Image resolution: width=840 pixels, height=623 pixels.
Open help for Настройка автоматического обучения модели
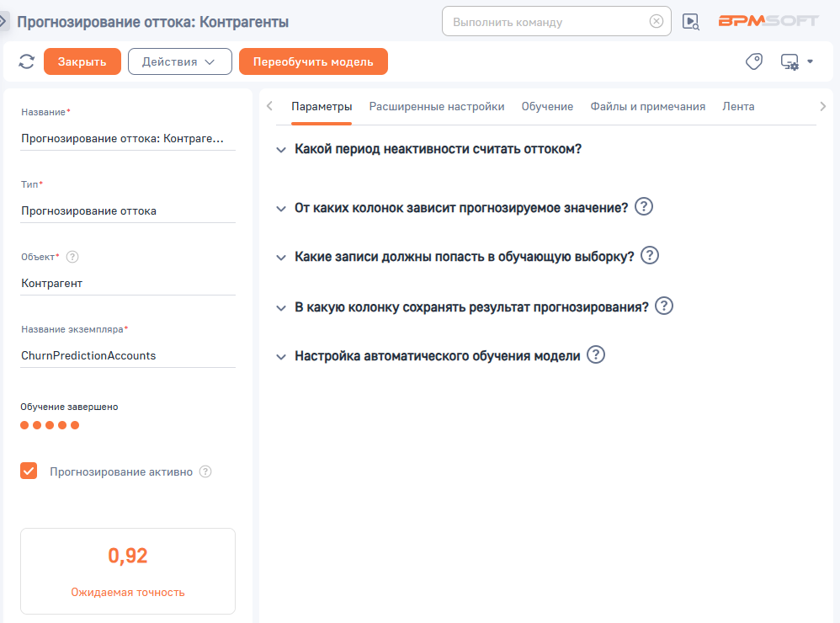(x=596, y=354)
